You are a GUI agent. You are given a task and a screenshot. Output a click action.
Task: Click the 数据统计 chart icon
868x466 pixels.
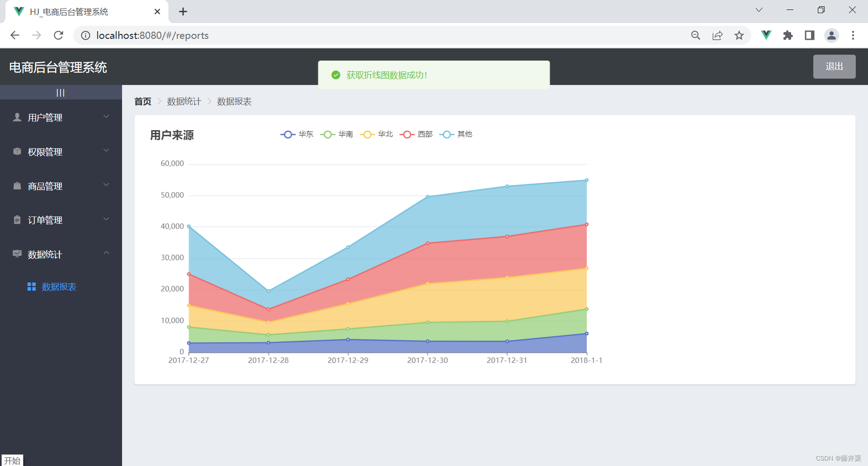pos(17,254)
